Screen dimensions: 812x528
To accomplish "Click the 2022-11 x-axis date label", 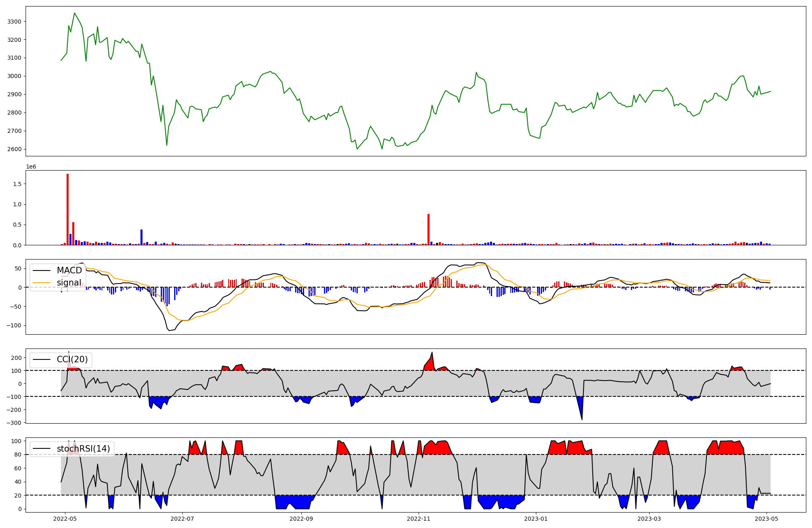I will pos(419,519).
